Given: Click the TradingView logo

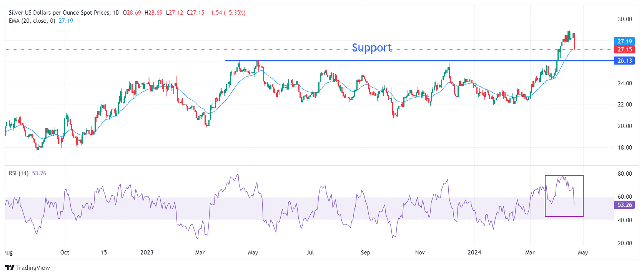Looking at the screenshot, I should pos(28,268).
